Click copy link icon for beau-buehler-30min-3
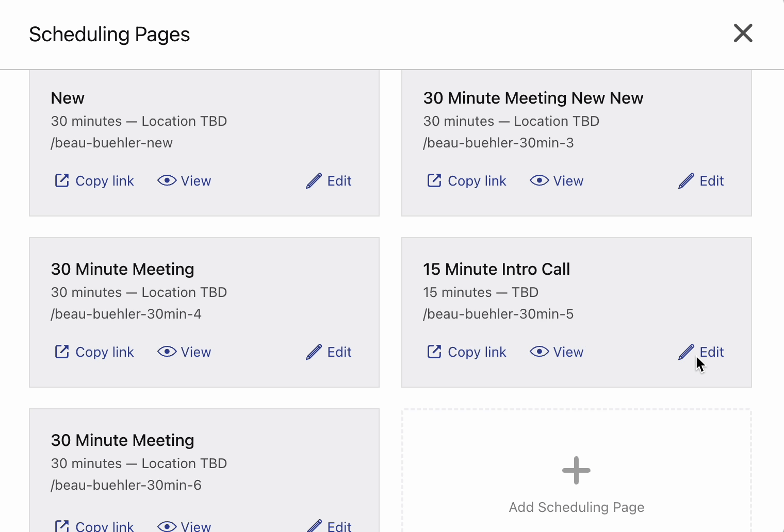 tap(434, 180)
